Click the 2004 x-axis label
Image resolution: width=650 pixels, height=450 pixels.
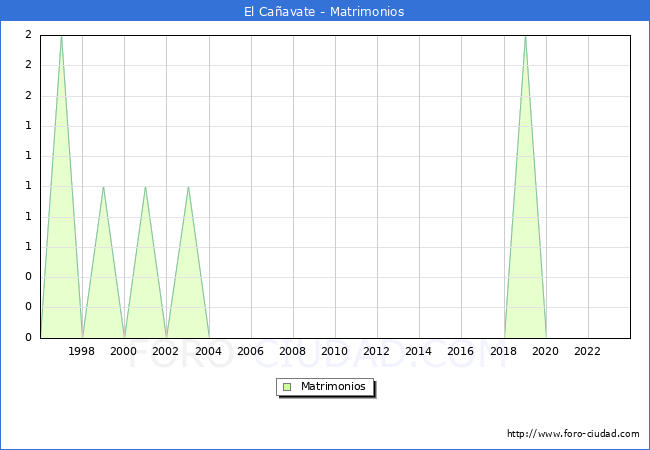point(209,351)
